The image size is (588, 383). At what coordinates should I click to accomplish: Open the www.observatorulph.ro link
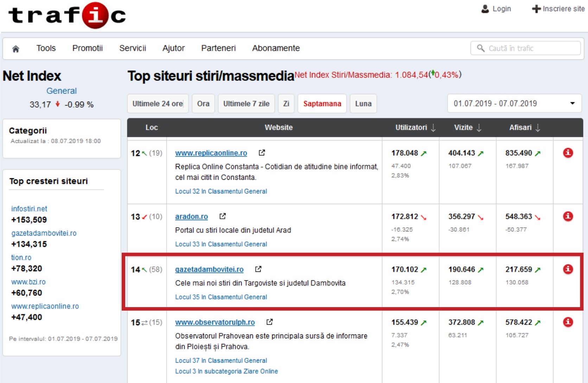(x=215, y=322)
